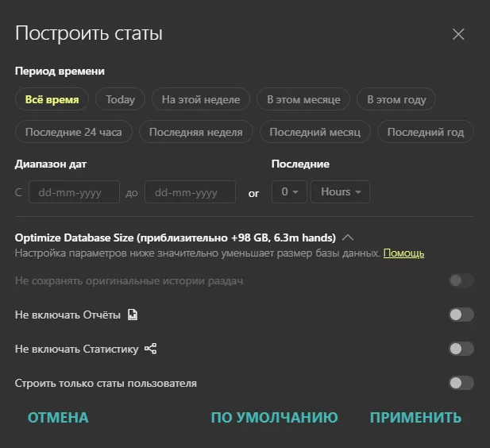Open the number dropdown showing 0

click(289, 191)
